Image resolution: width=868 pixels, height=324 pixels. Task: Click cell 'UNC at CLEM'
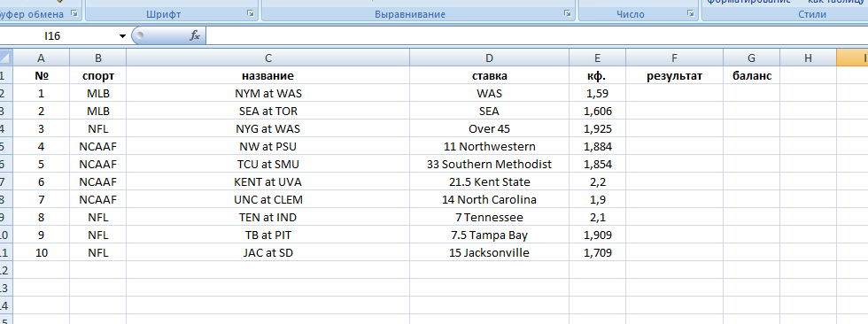267,199
